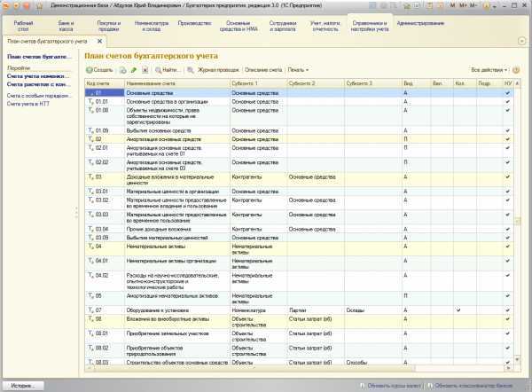Open the help icon next to Все действия
The image size is (532, 392).
(516, 70)
